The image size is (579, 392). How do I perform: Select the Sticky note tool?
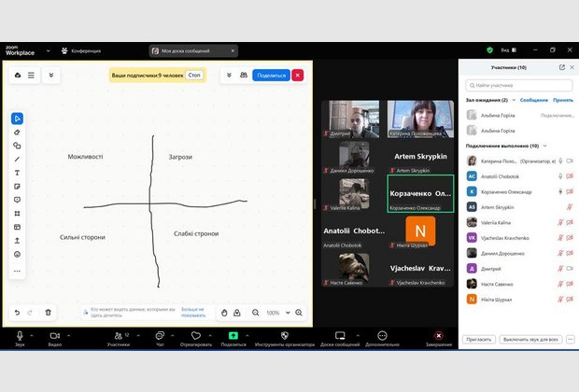(x=17, y=187)
